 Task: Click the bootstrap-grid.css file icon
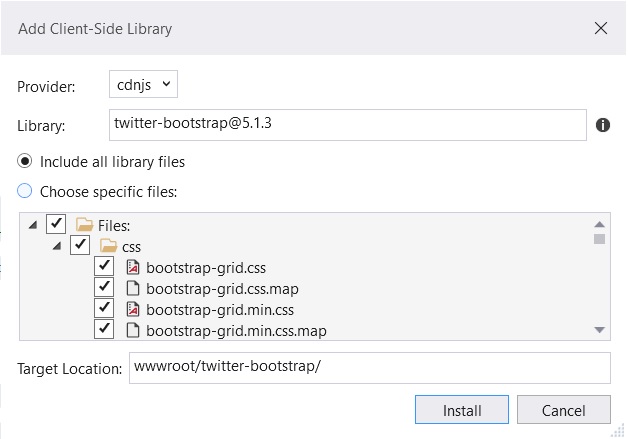(x=133, y=267)
